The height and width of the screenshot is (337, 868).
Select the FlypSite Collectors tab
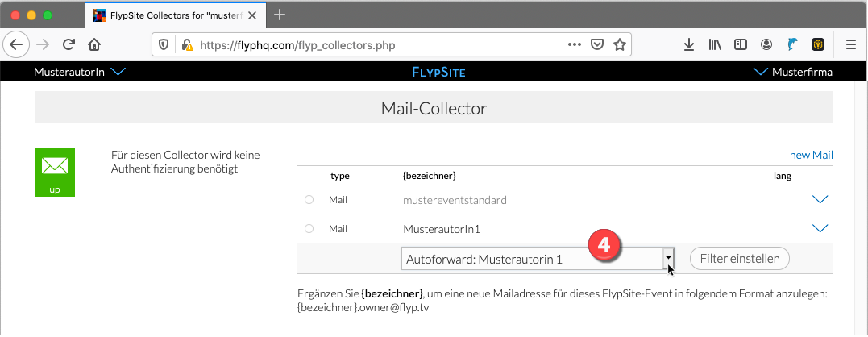(x=174, y=15)
